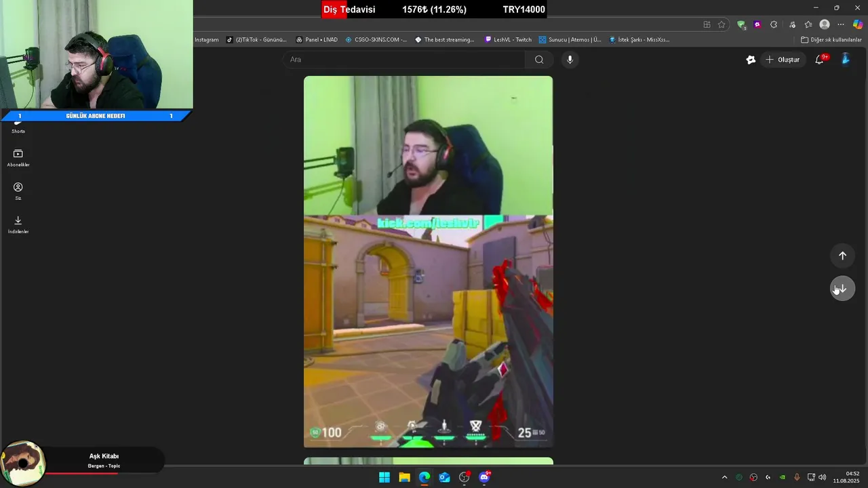Open the 'LeshVL - Twitch' bookmark
Image resolution: width=868 pixels, height=488 pixels.
click(508, 40)
